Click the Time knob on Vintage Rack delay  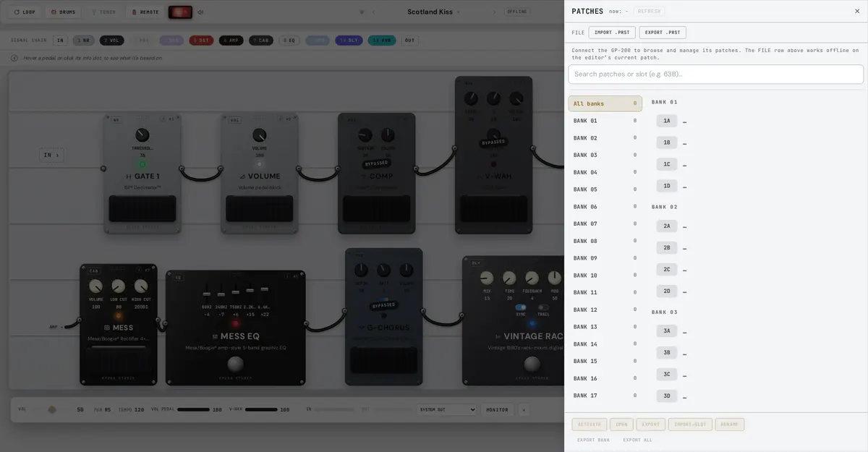[509, 278]
